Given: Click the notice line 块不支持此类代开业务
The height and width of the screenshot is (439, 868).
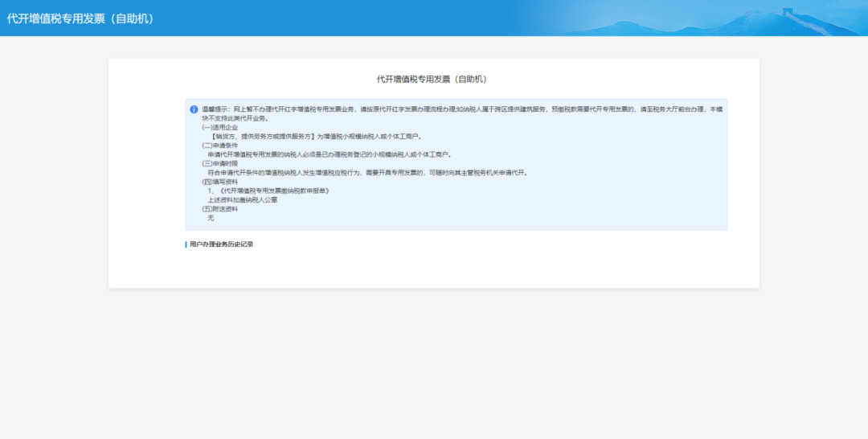Looking at the screenshot, I should [x=235, y=118].
